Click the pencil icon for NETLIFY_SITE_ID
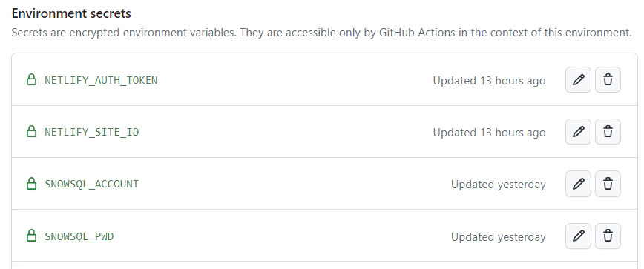 click(578, 132)
